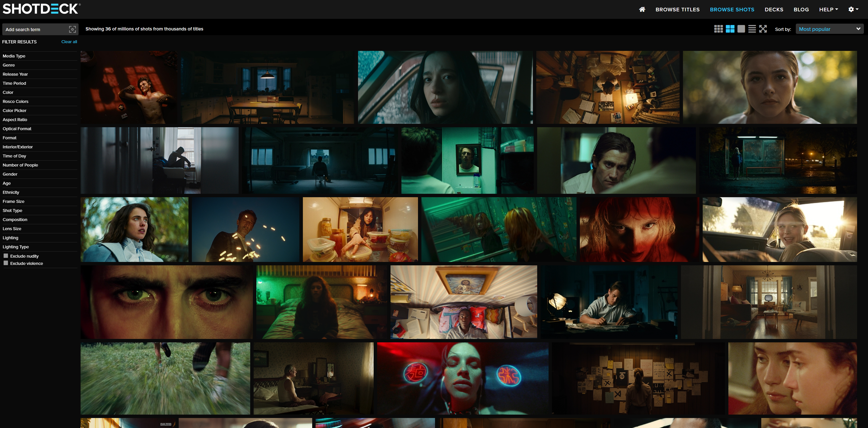Switch to the medium grid view icon
This screenshot has height=428, width=868.
pos(730,29)
